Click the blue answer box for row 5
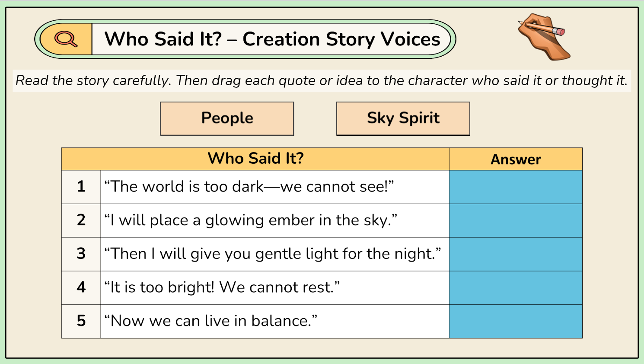 (x=516, y=321)
